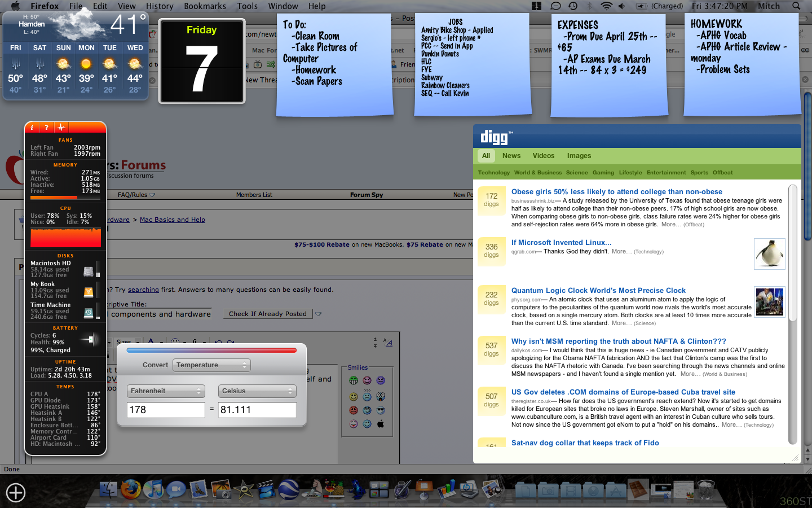The width and height of the screenshot is (812, 508).
Task: Click the Wi-Fi status icon in menu bar
Action: click(x=607, y=6)
